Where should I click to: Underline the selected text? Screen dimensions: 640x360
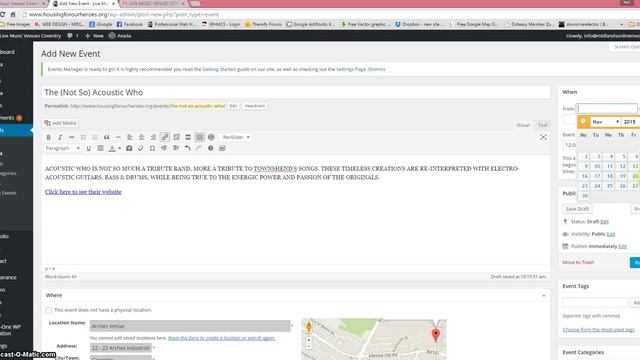[x=89, y=148]
